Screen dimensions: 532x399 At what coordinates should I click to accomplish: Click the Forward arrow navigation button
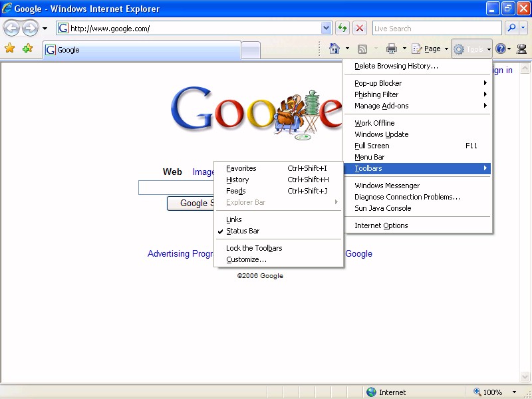[30, 29]
